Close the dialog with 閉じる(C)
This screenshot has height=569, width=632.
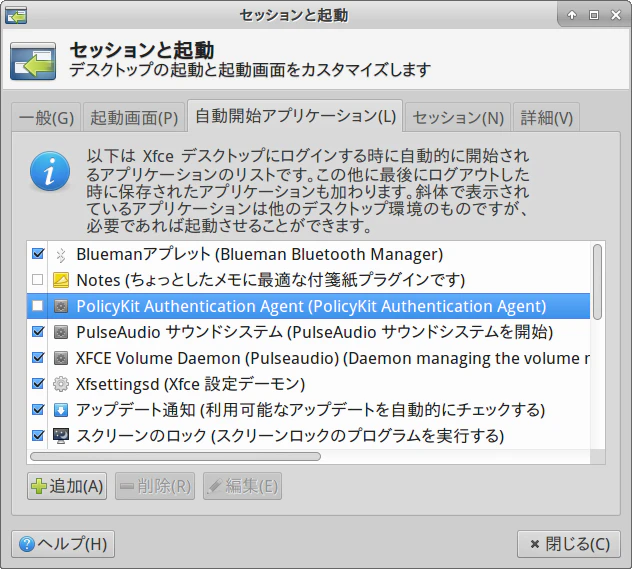coord(569,544)
